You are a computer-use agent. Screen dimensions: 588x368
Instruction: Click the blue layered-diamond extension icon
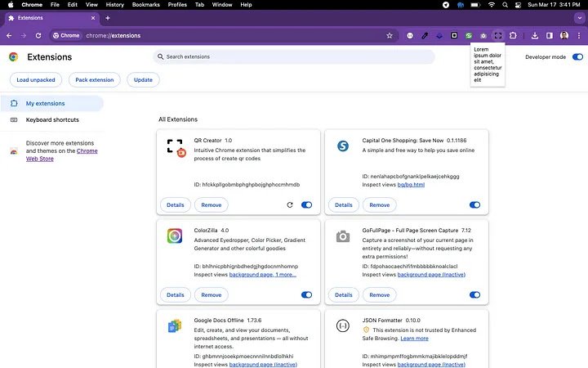pyautogui.click(x=439, y=36)
